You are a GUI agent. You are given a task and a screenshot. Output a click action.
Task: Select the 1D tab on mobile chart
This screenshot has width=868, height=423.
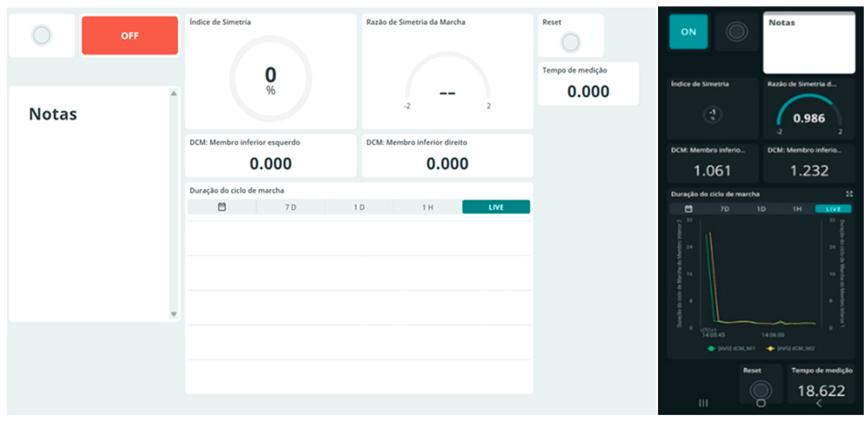(x=761, y=209)
